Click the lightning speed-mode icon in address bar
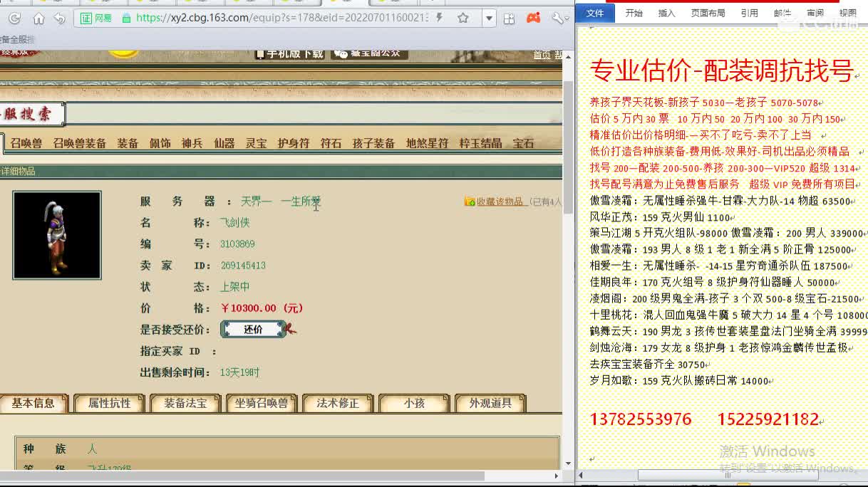 point(440,18)
